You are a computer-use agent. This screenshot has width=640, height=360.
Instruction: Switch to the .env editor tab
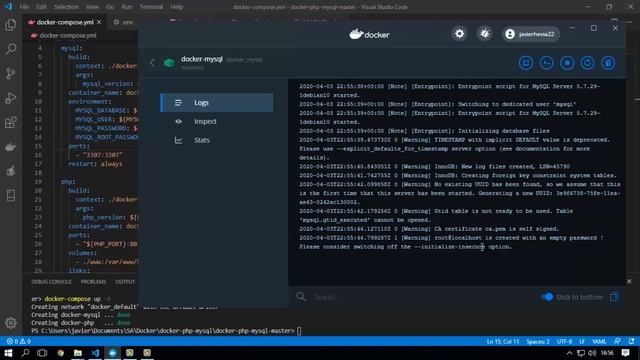tap(124, 22)
